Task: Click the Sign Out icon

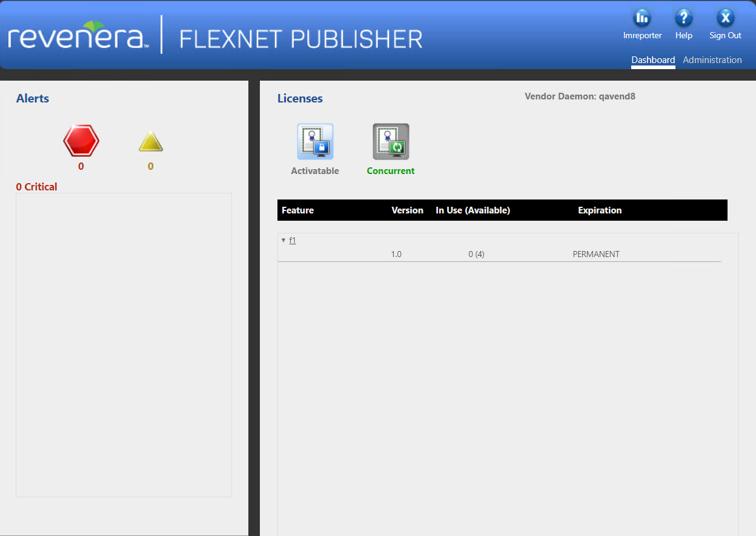Action: point(725,18)
